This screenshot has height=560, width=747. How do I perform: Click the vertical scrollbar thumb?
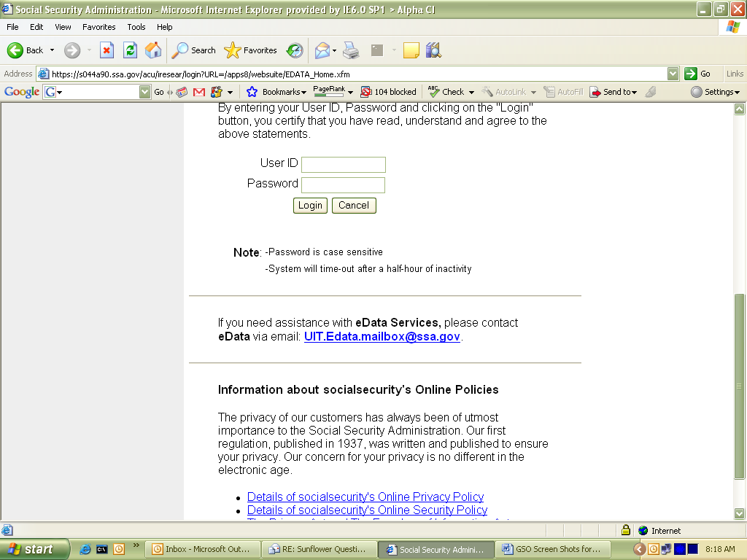(x=740, y=386)
